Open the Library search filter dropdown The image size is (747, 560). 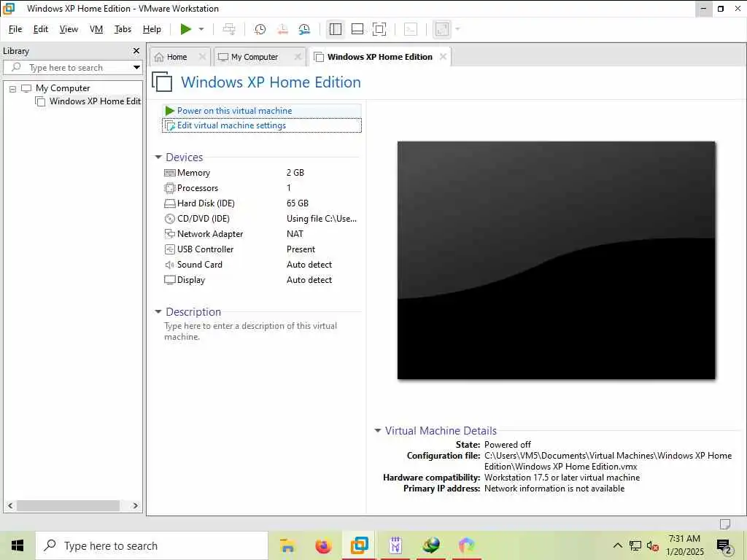click(x=136, y=68)
